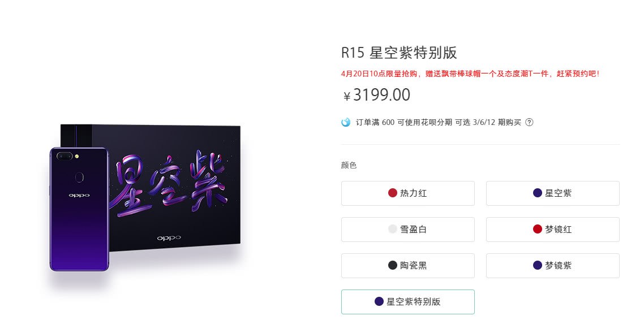
Task: Click the red 热力红 color dot
Action: tap(393, 193)
